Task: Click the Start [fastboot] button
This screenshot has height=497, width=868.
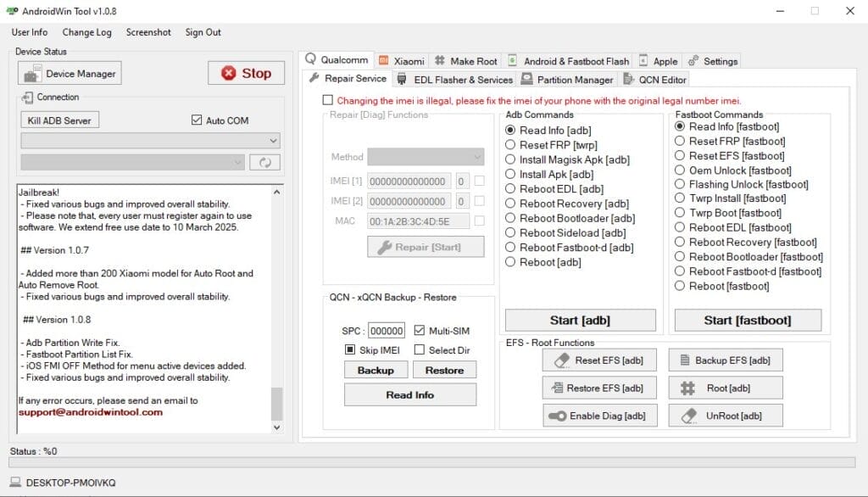Action: point(749,320)
